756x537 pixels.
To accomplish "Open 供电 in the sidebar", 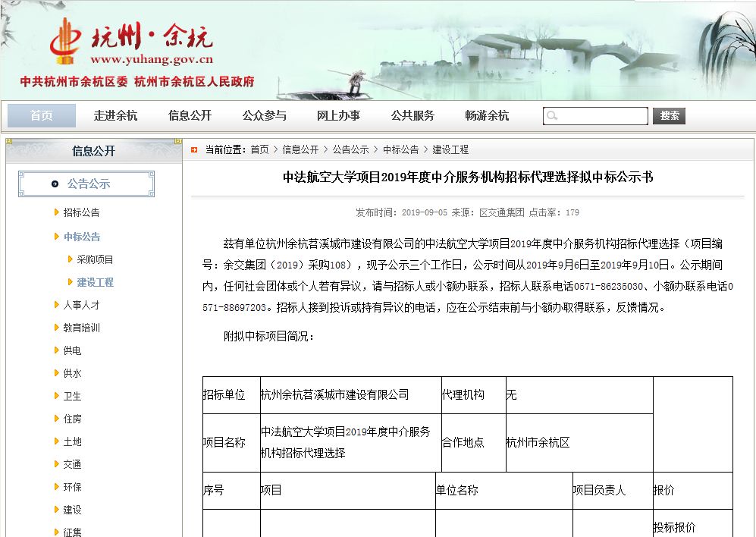I will [x=72, y=350].
